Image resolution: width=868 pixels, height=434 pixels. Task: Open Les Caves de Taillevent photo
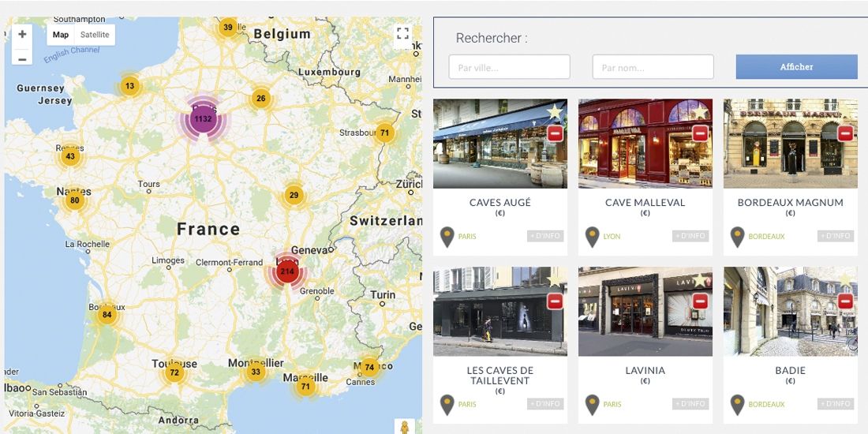[x=499, y=311]
